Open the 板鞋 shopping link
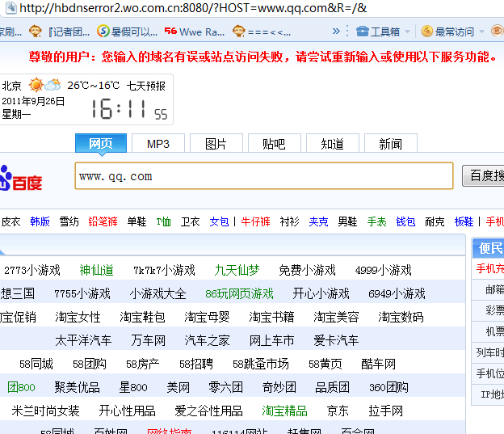The height and width of the screenshot is (434, 504). [464, 221]
